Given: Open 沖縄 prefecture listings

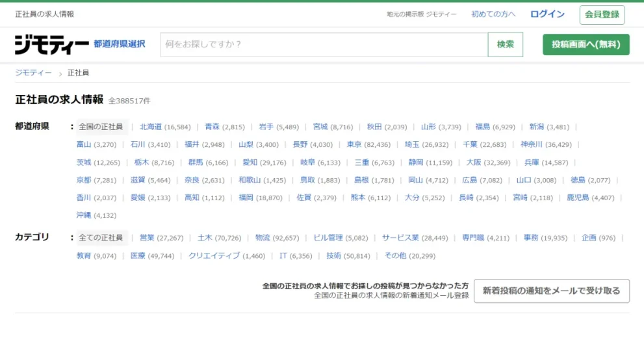Looking at the screenshot, I should point(84,216).
